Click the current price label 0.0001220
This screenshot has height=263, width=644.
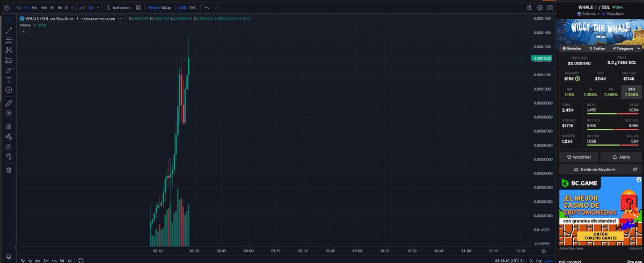(541, 58)
